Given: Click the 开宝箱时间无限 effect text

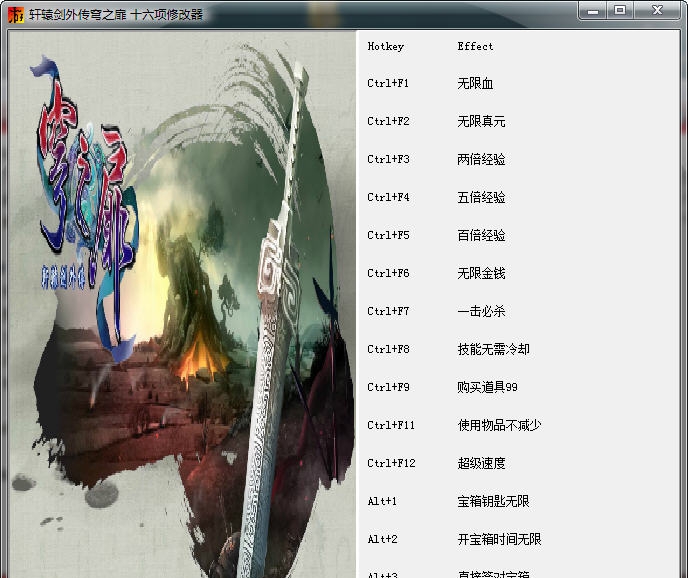Looking at the screenshot, I should click(x=499, y=539).
